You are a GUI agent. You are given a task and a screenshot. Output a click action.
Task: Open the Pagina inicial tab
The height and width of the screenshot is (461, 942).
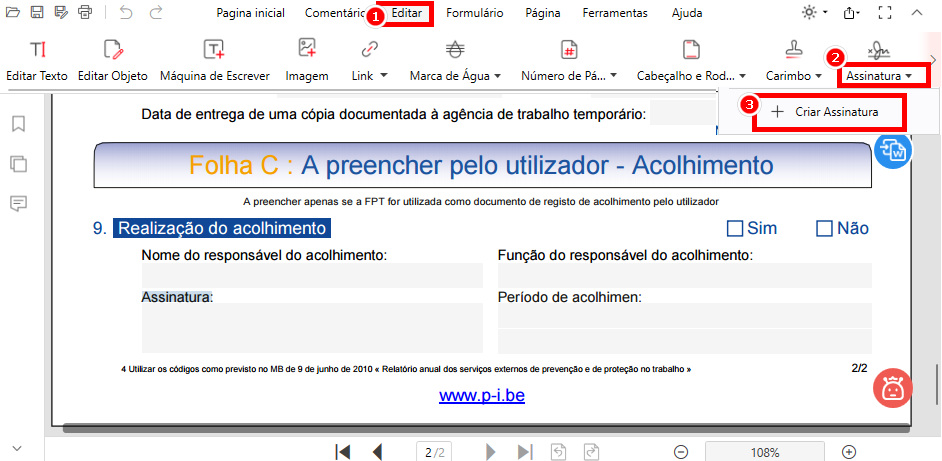(x=251, y=13)
